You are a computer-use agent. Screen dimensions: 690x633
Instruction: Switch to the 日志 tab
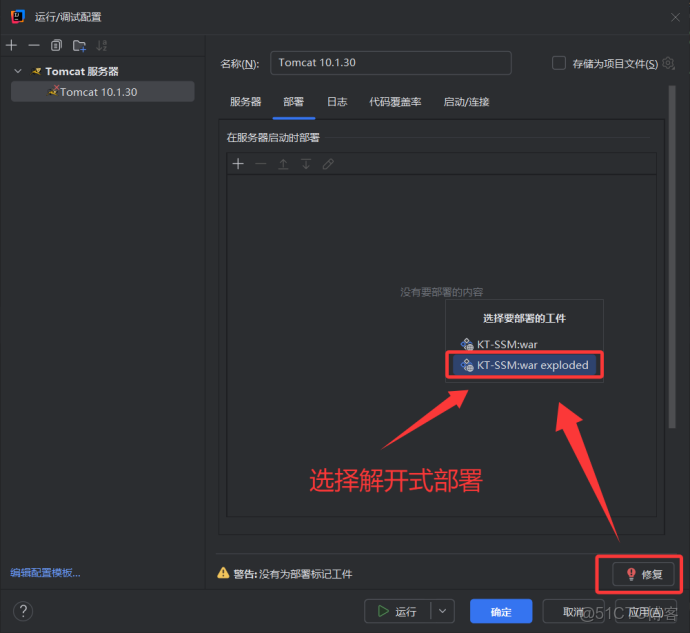pyautogui.click(x=337, y=102)
